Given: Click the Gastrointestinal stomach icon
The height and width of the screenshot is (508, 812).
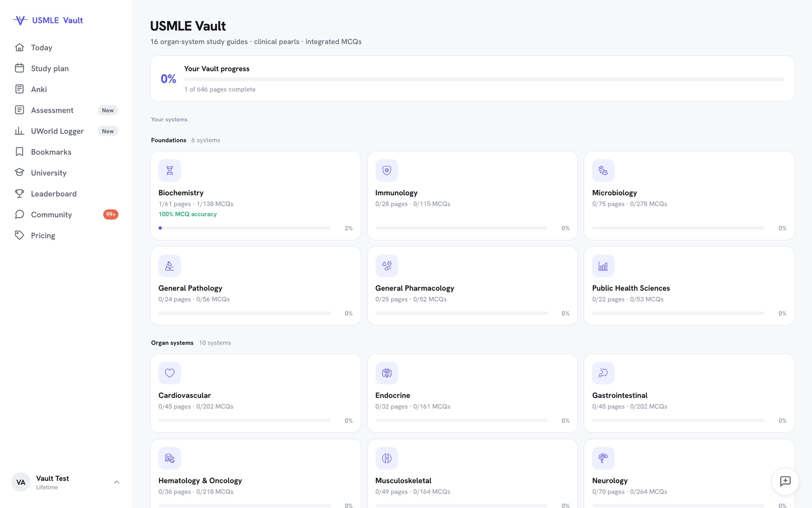Looking at the screenshot, I should pos(603,373).
